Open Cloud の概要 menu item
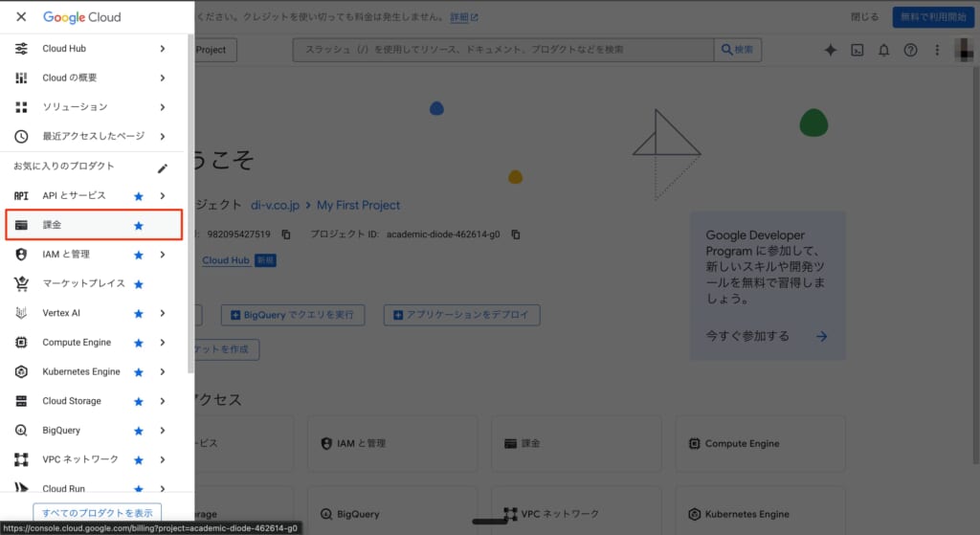This screenshot has height=535, width=980. (93, 78)
